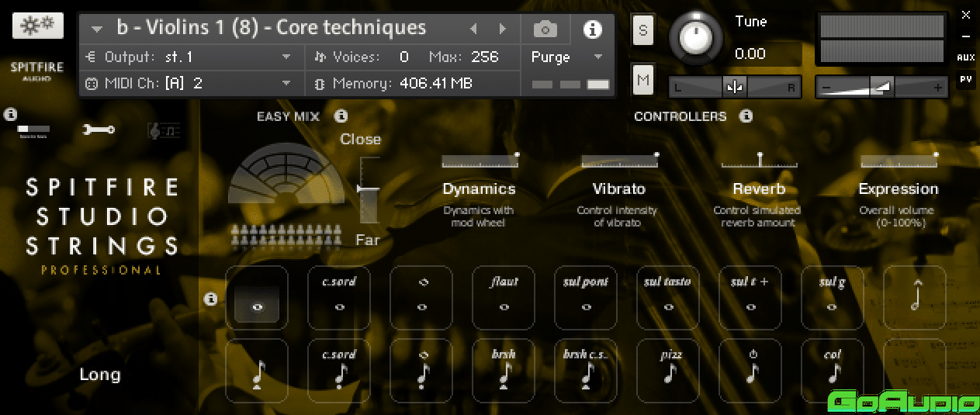Click the Voices count 0
This screenshot has width=980, height=415.
pyautogui.click(x=403, y=57)
